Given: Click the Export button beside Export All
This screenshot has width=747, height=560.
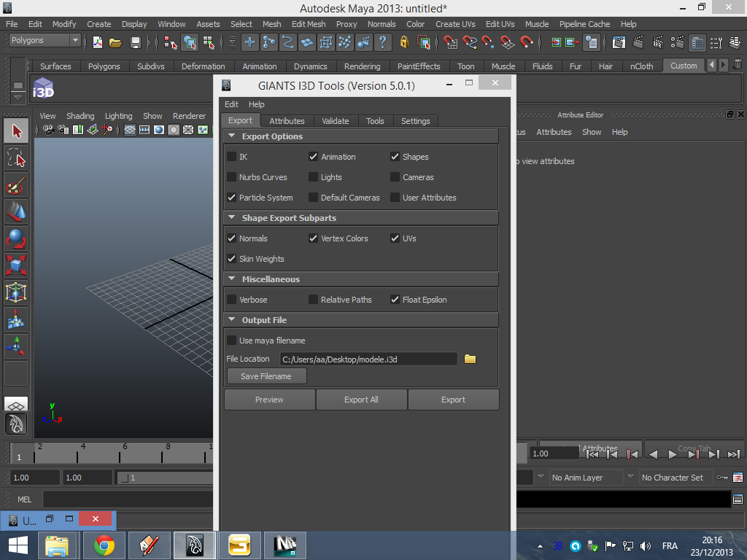Looking at the screenshot, I should tap(453, 400).
